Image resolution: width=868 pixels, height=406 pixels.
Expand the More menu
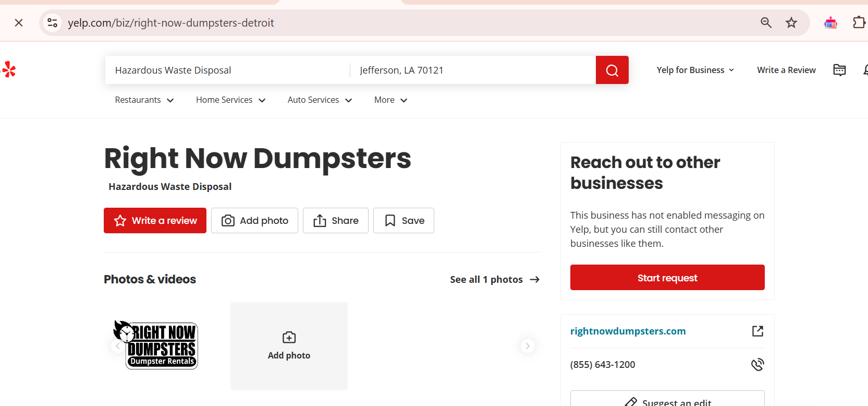[391, 100]
